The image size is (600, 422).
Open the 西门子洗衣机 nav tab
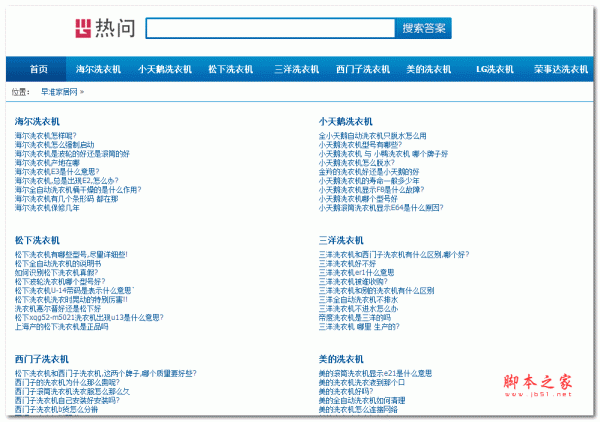363,69
